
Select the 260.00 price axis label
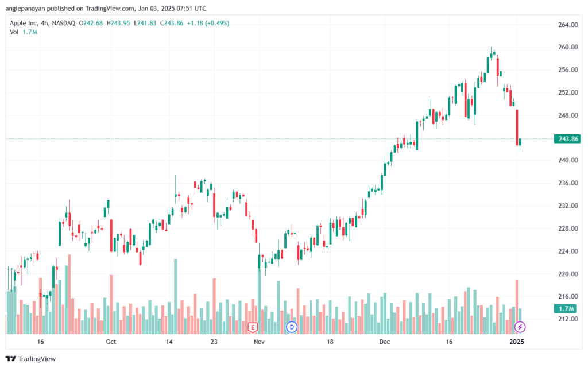[568, 47]
